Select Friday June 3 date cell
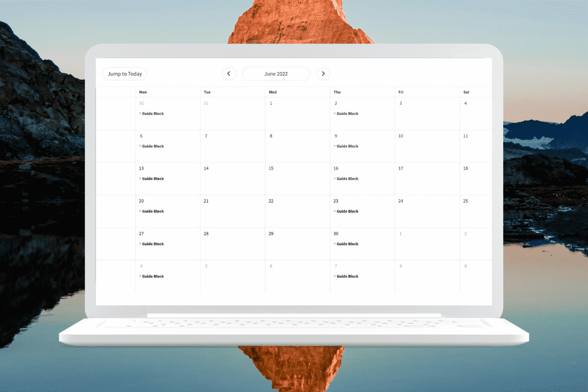This screenshot has height=392, width=588. (x=427, y=114)
